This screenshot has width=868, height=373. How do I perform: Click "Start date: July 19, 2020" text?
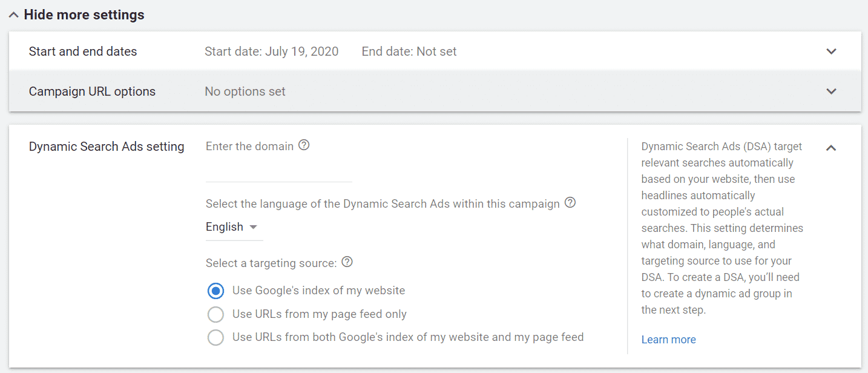point(271,51)
